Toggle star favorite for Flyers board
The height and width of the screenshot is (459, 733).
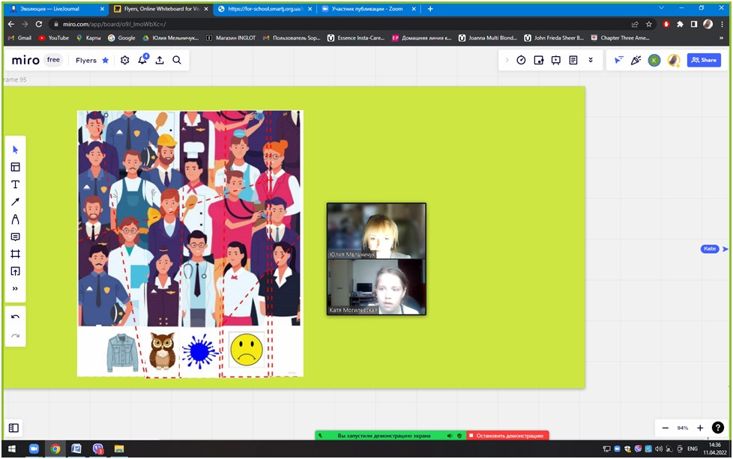pyautogui.click(x=106, y=60)
